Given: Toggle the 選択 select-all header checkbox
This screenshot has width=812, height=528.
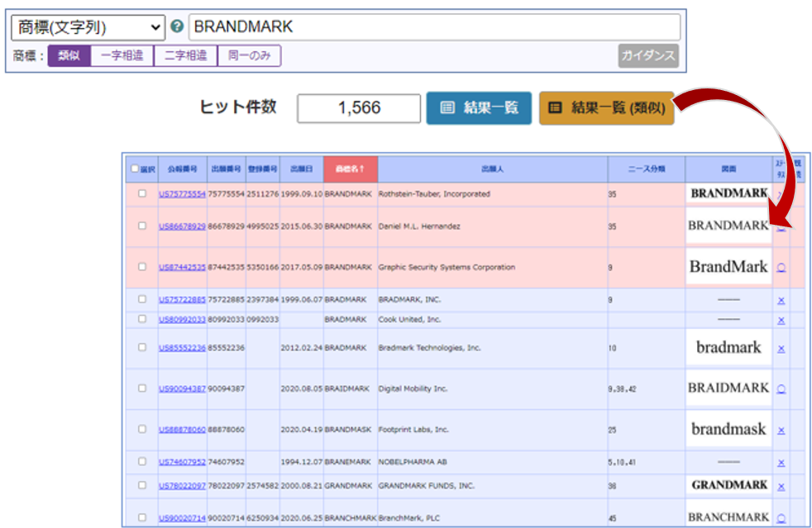Looking at the screenshot, I should tap(135, 169).
